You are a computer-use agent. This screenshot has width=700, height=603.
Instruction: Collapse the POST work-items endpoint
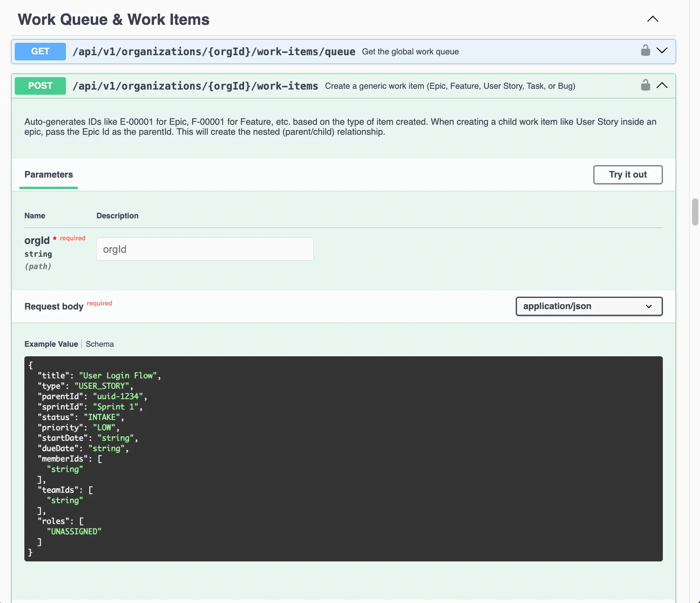(662, 85)
